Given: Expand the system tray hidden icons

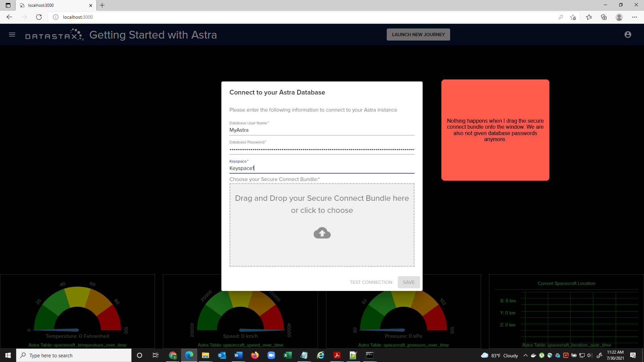Looking at the screenshot, I should (525, 355).
